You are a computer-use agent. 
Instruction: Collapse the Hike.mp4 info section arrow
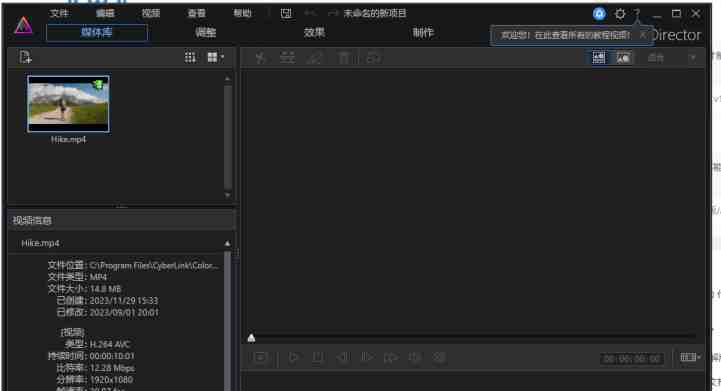[228, 243]
